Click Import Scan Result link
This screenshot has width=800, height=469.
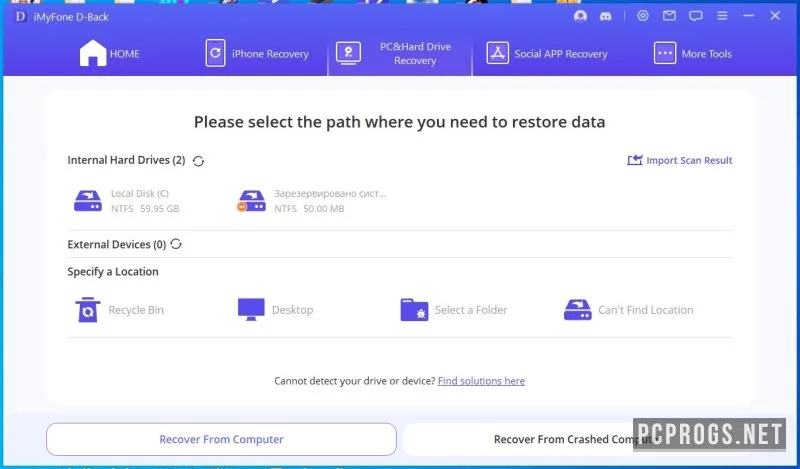pos(680,160)
